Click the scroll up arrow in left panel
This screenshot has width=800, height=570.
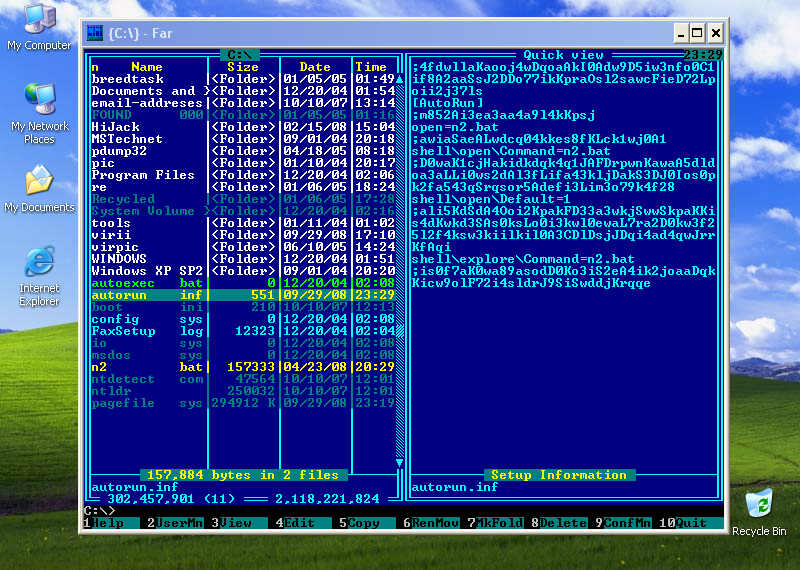click(399, 79)
